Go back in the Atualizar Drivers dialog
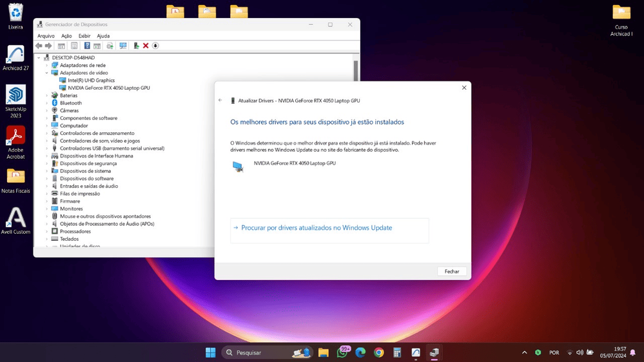 220,100
